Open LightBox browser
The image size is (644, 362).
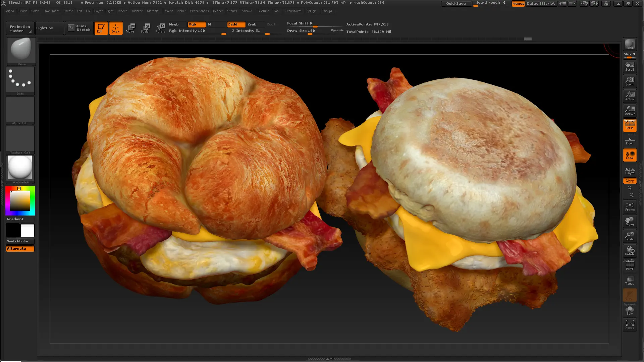49,28
